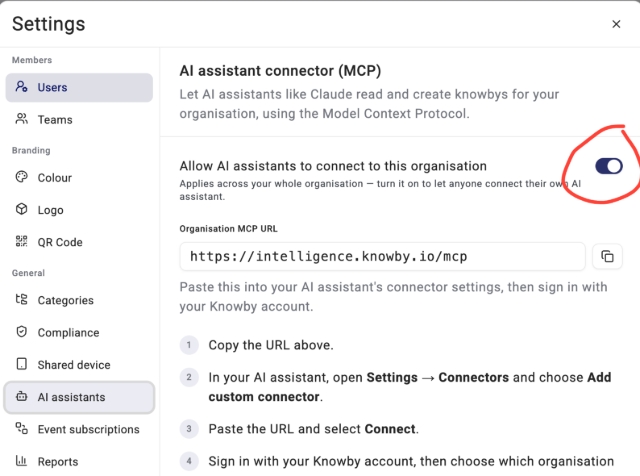Click the AI assistants robot icon
Viewport: 640px width, 476px height.
pyautogui.click(x=21, y=396)
